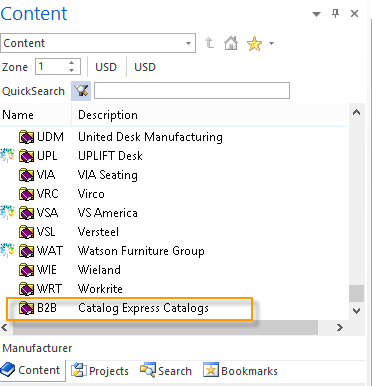Select Catalog Express Catalogs description
The image size is (372, 386).
pyautogui.click(x=143, y=308)
